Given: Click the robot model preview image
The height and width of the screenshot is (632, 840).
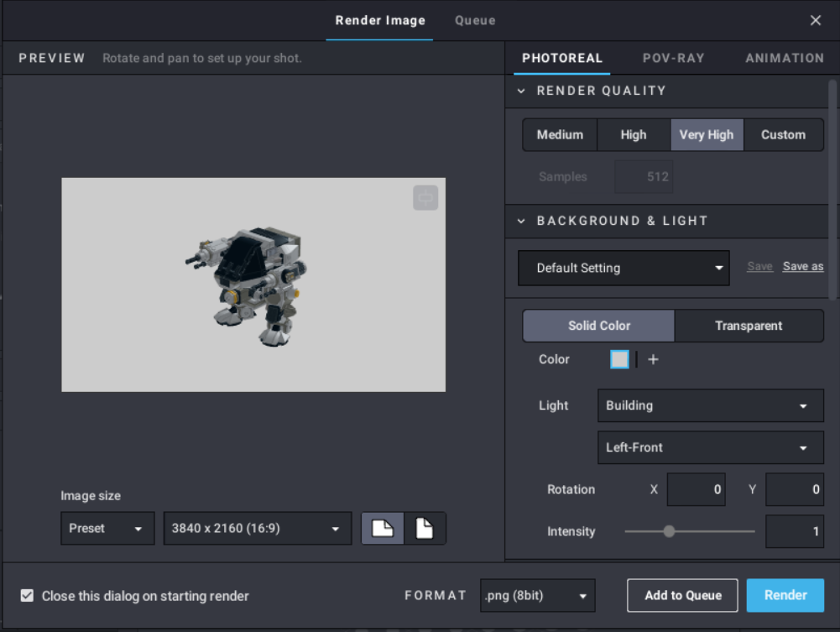Looking at the screenshot, I should click(253, 285).
